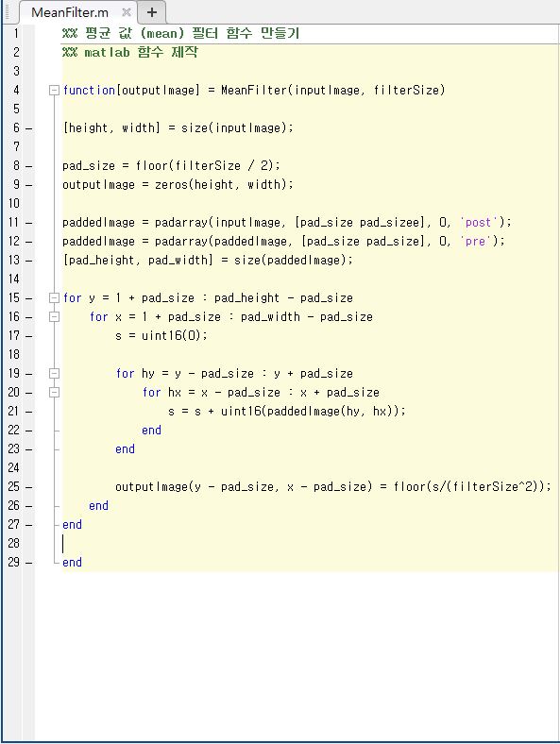Click the 'post' string on line 11

(479, 223)
